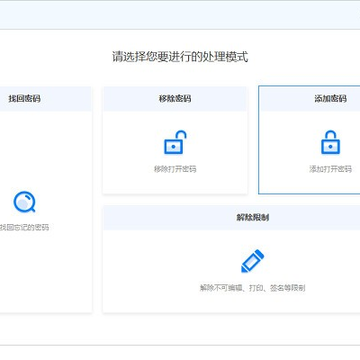Choose the 添加密码 card header
Image resolution: width=360 pixels, height=360 pixels.
pyautogui.click(x=310, y=99)
